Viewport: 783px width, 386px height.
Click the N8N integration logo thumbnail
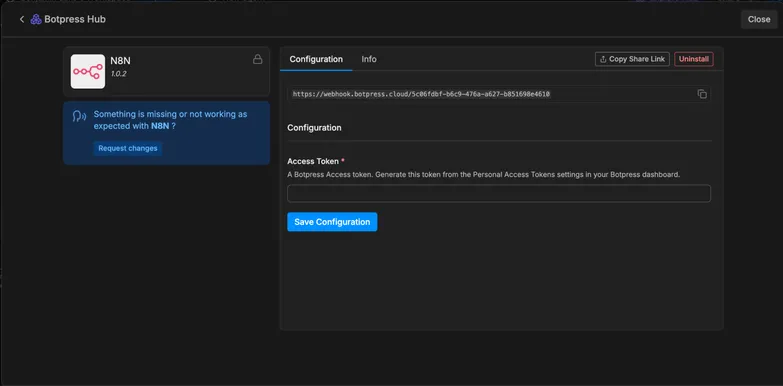pos(88,71)
